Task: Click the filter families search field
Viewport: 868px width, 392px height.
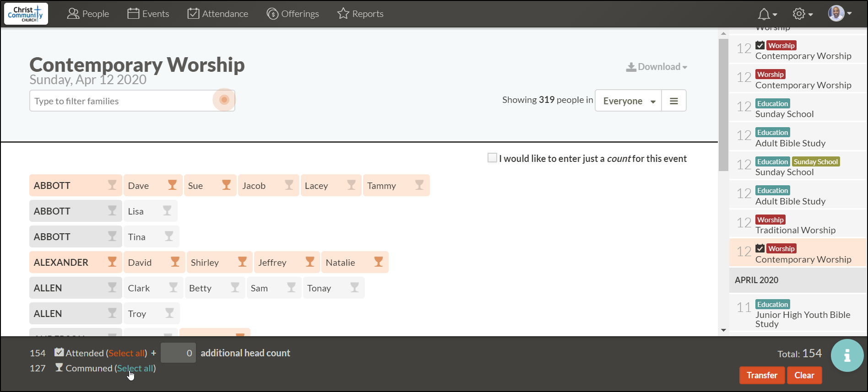Action: pyautogui.click(x=121, y=101)
